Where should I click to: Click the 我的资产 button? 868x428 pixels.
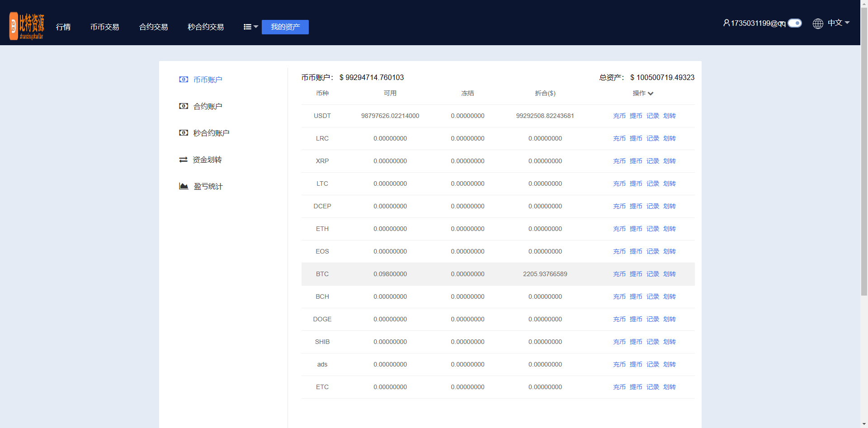(x=285, y=27)
